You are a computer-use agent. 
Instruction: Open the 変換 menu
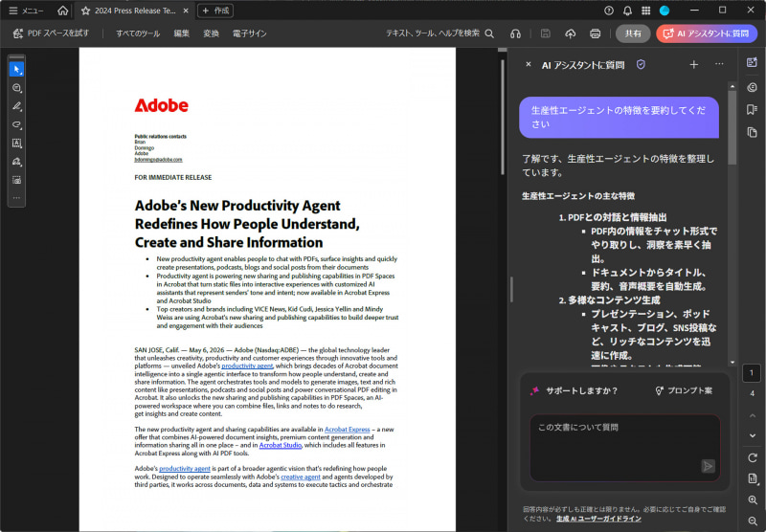pyautogui.click(x=211, y=33)
